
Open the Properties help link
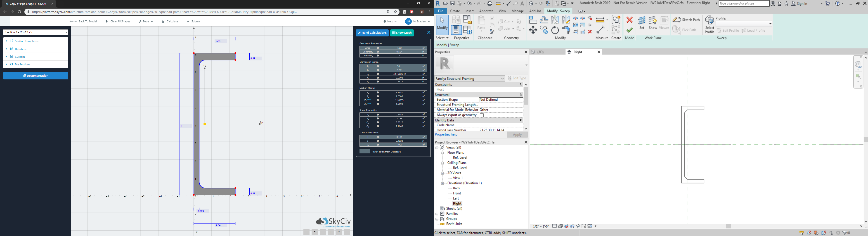tap(446, 134)
